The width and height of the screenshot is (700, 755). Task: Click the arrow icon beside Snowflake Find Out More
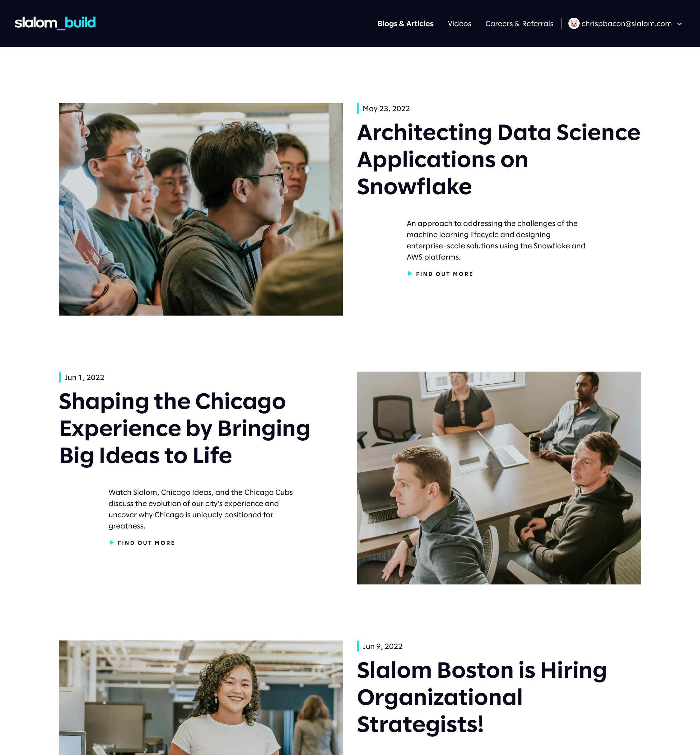[409, 274]
